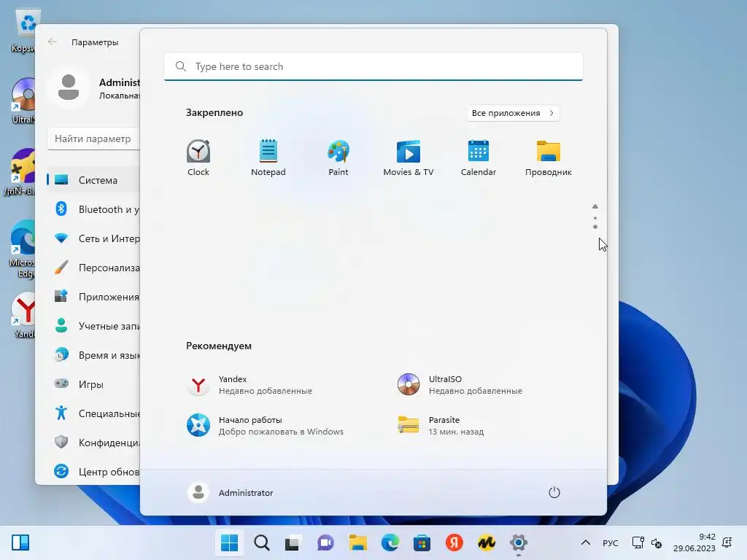The image size is (747, 560).
Task: Show hidden tray icons chevron
Action: (x=586, y=542)
